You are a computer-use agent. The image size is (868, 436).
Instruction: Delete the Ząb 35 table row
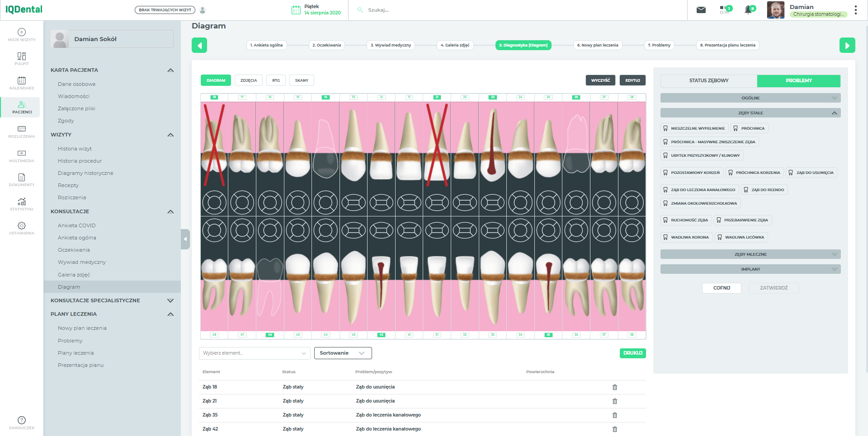(x=615, y=415)
